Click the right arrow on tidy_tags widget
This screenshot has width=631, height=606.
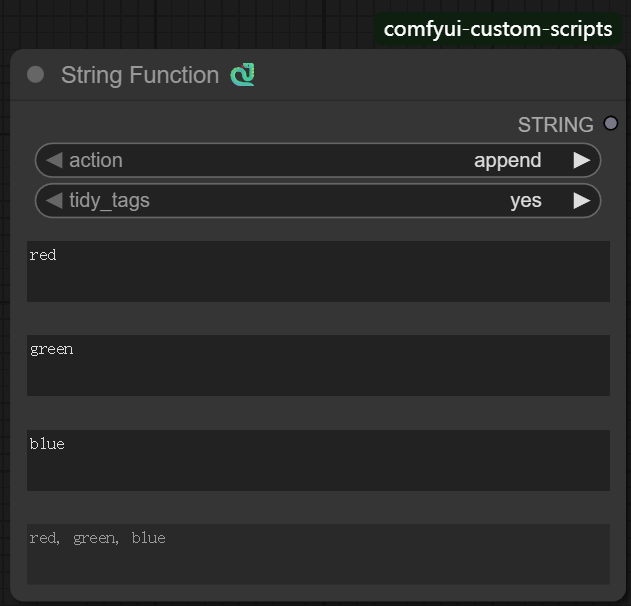(x=581, y=200)
